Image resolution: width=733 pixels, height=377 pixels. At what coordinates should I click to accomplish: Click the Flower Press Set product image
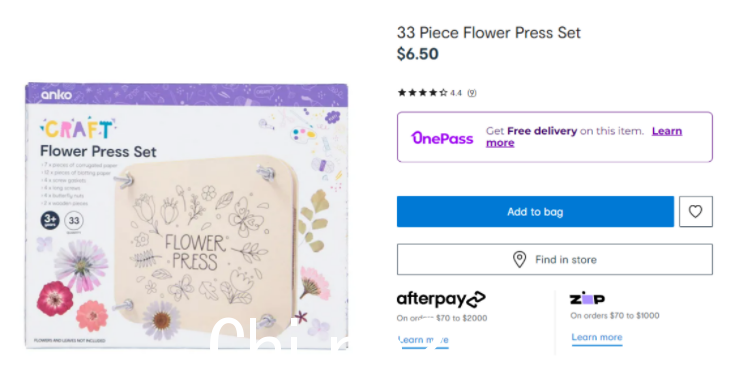tap(187, 216)
